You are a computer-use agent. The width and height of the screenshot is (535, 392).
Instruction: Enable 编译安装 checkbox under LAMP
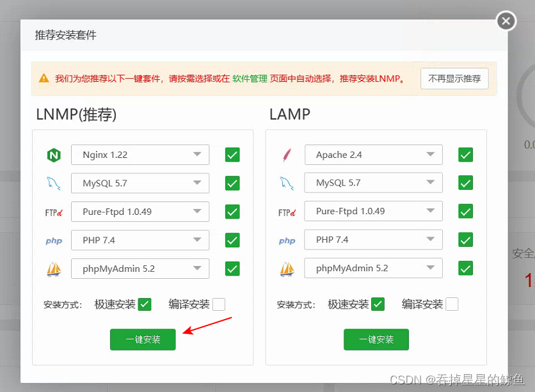pyautogui.click(x=452, y=304)
